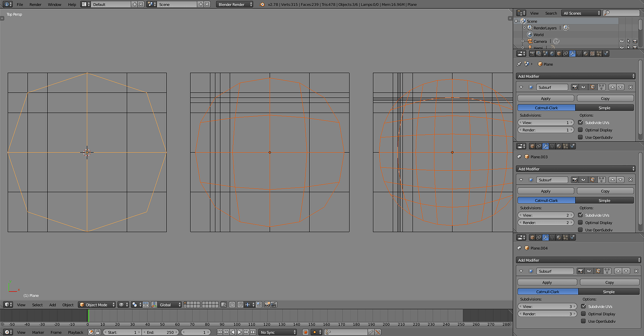Toggle proportional editing in the 3D view header
The width and height of the screenshot is (644, 336).
[x=232, y=305]
